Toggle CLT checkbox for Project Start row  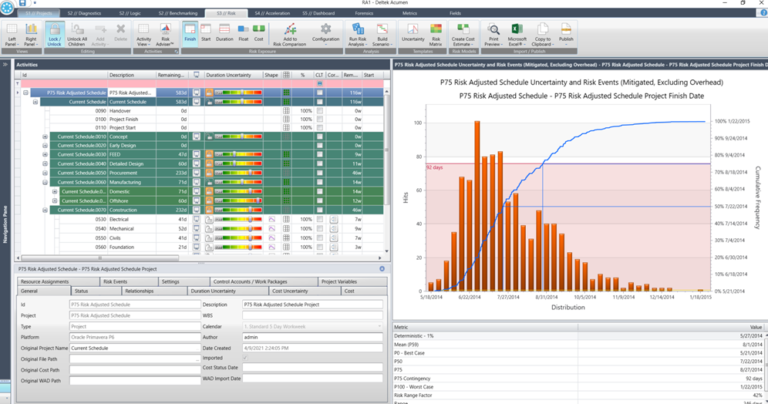click(x=319, y=127)
